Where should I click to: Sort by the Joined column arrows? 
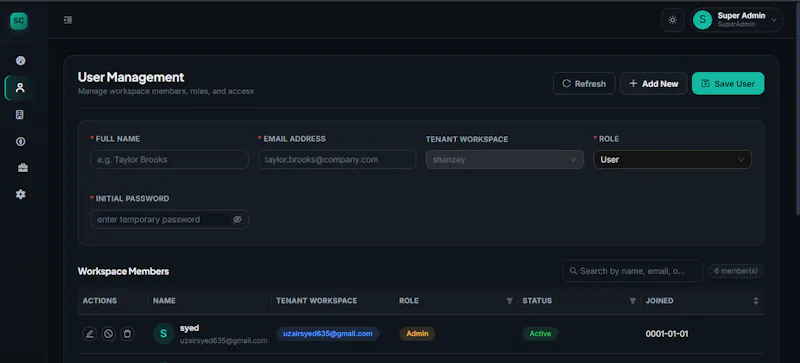(x=756, y=301)
